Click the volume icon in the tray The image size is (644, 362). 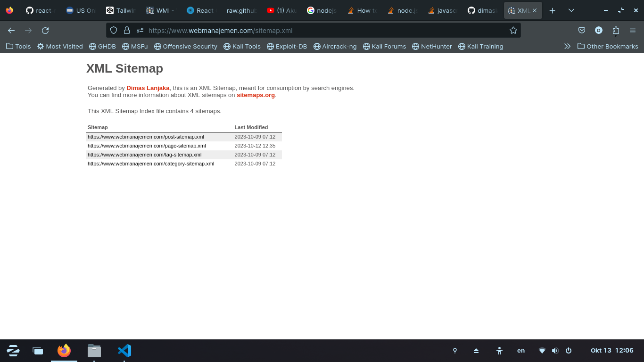click(555, 351)
